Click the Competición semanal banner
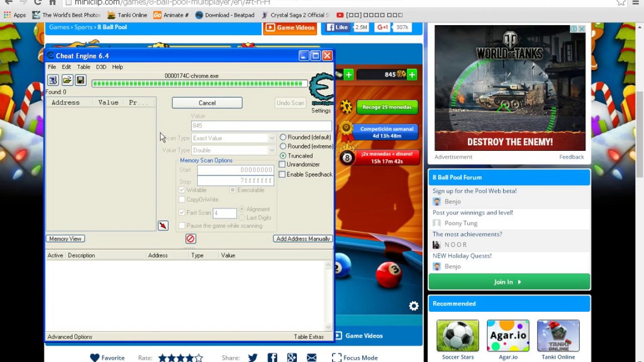 (386, 132)
